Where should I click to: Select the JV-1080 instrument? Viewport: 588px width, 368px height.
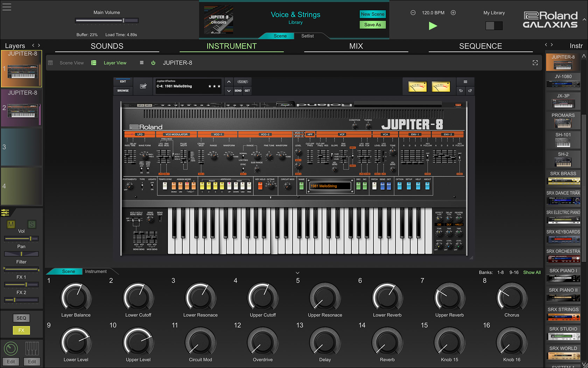(563, 81)
